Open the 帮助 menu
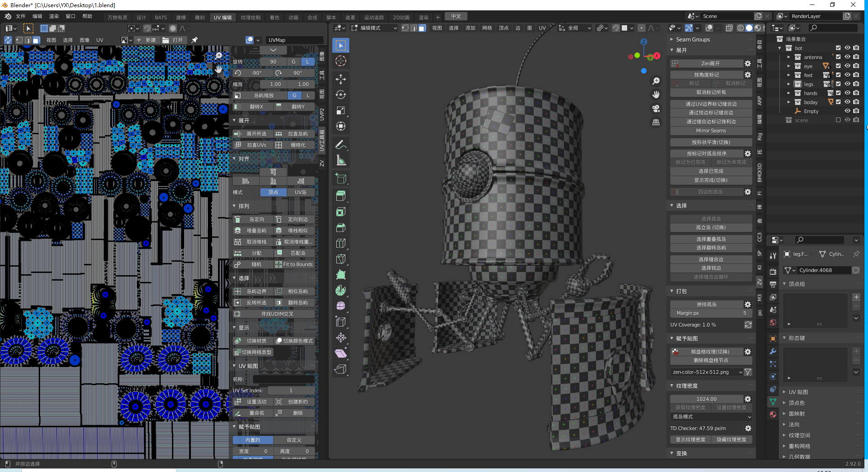The image size is (868, 472). pos(87,16)
